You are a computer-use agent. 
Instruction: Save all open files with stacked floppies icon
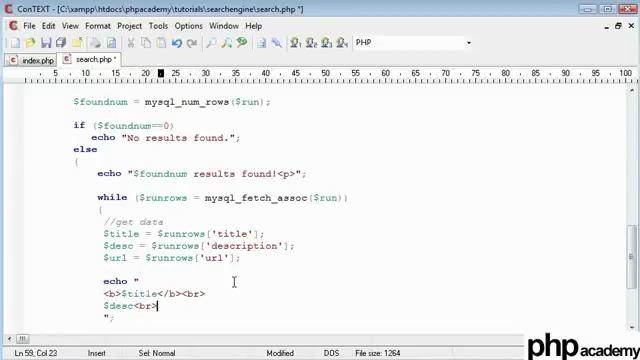(61, 42)
